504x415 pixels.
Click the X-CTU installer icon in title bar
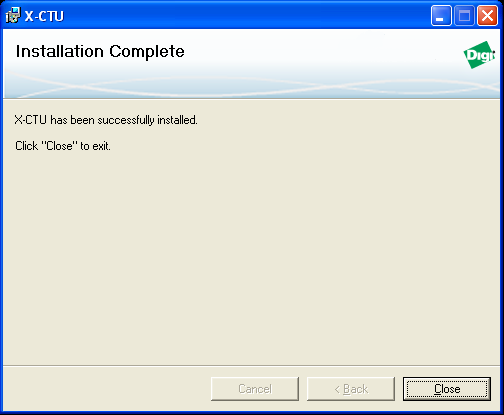pos(13,15)
